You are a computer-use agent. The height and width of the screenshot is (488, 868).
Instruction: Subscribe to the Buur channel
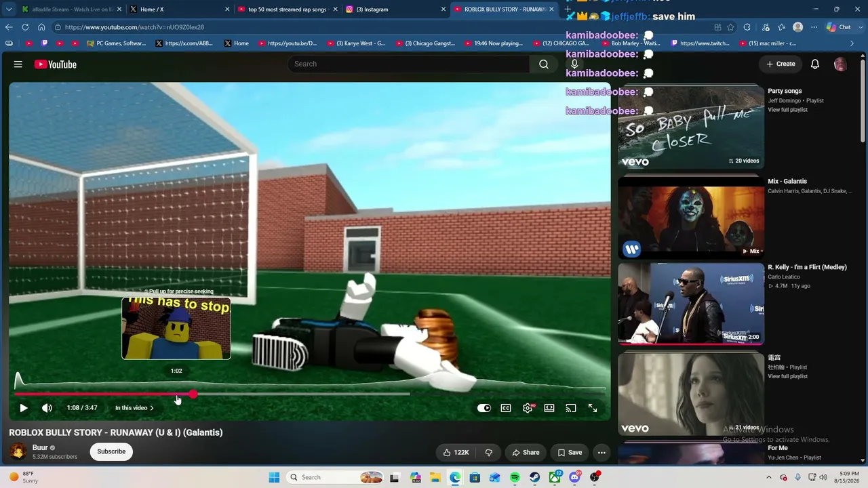(111, 451)
